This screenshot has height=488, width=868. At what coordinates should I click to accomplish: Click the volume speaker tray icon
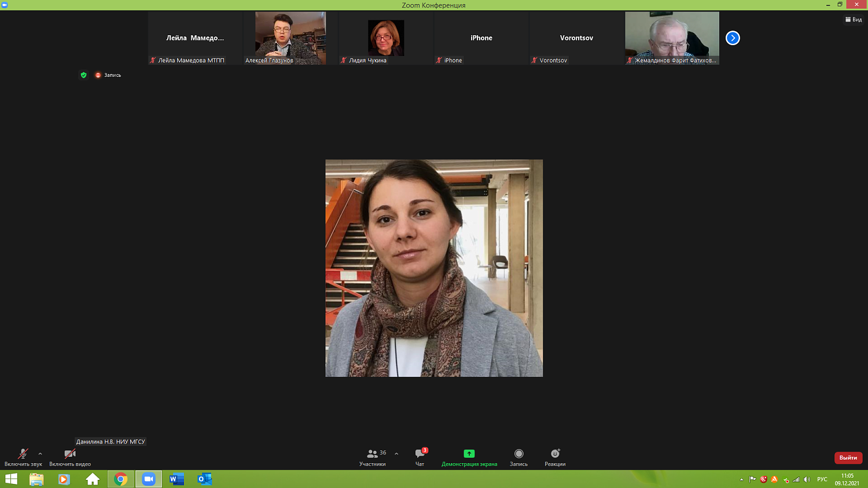[x=807, y=479]
